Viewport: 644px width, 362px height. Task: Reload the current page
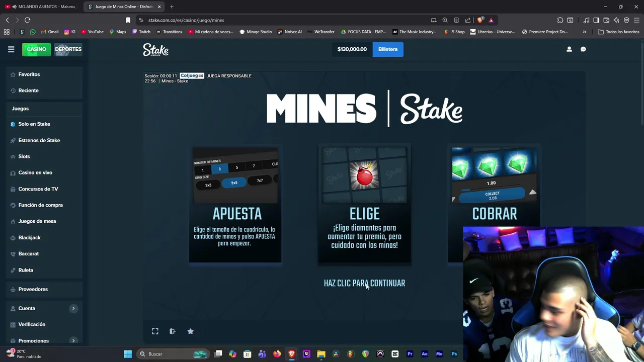(x=27, y=20)
